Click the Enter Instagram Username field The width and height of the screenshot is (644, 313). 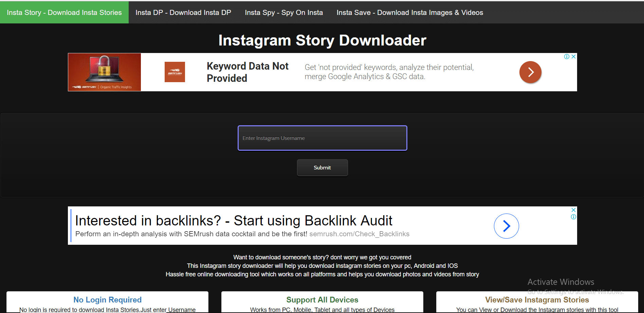click(x=322, y=138)
